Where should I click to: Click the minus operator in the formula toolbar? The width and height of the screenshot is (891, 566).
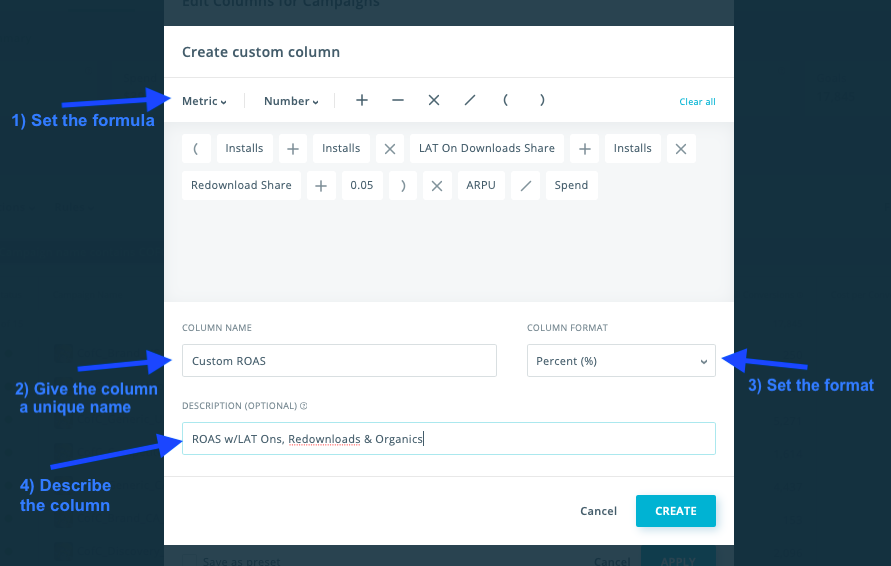click(398, 101)
